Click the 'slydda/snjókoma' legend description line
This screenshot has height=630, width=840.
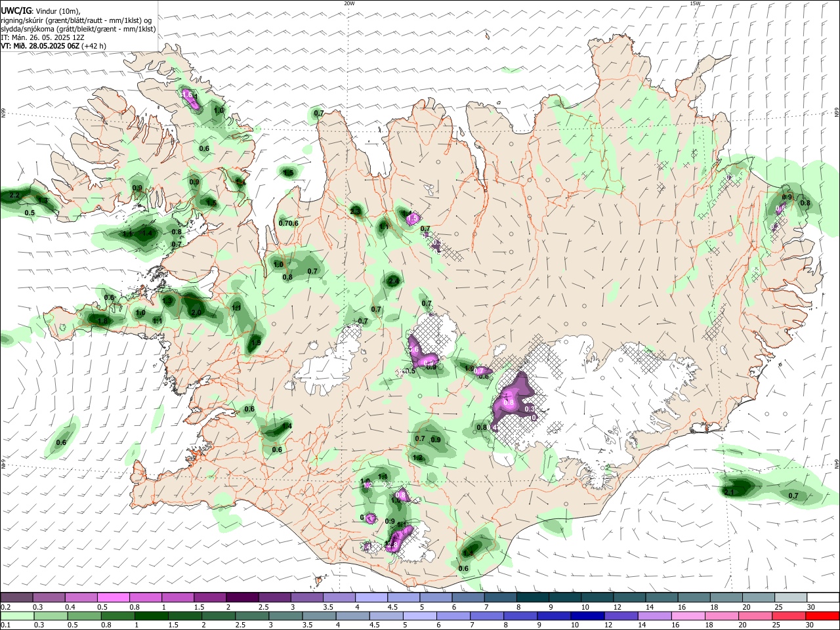coord(78,29)
